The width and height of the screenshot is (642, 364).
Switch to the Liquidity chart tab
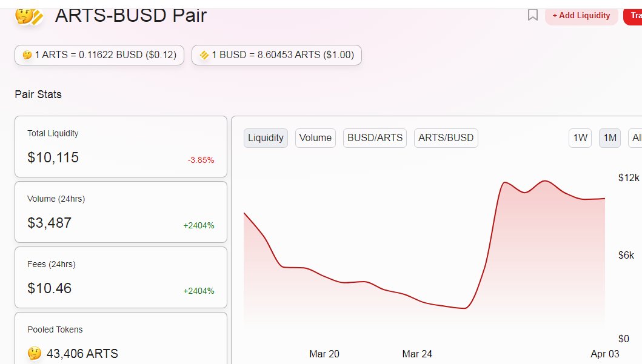(266, 138)
